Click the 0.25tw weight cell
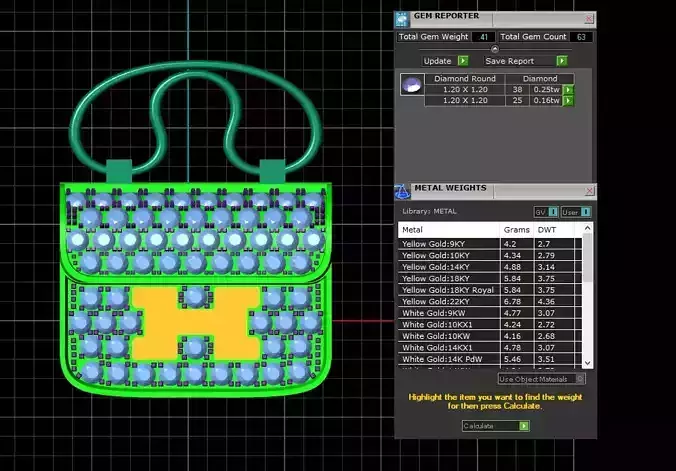The height and width of the screenshot is (471, 676). (546, 90)
